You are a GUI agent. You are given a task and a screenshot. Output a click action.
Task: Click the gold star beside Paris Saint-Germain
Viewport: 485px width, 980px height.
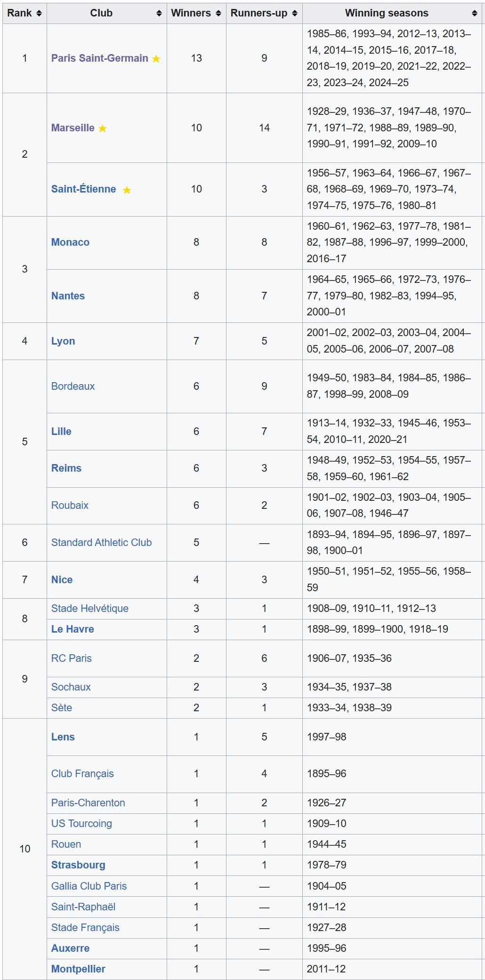[x=156, y=59]
